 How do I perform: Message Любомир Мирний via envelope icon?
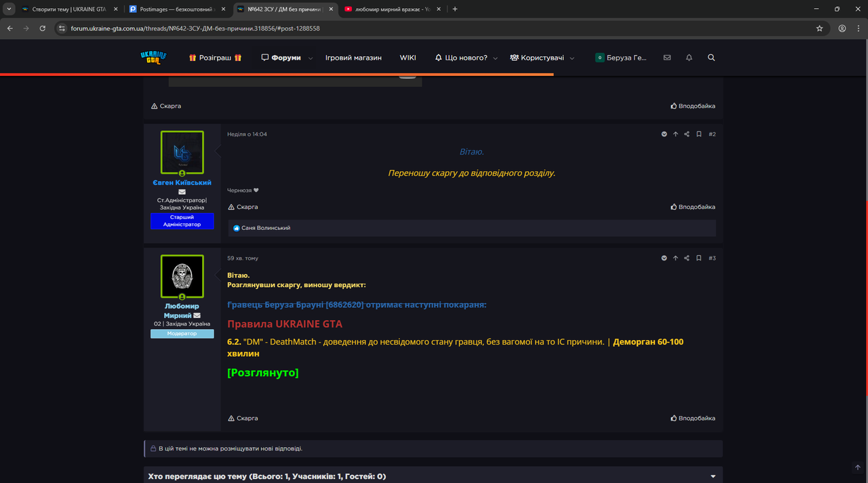(197, 315)
